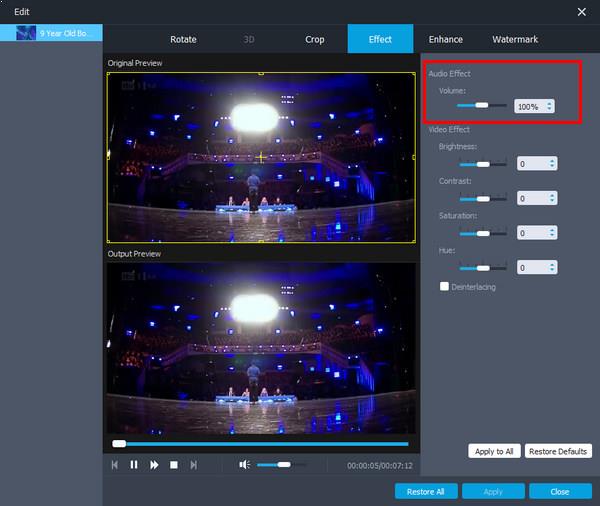This screenshot has width=600, height=506.
Task: Switch to the Crop tab
Action: coord(314,39)
